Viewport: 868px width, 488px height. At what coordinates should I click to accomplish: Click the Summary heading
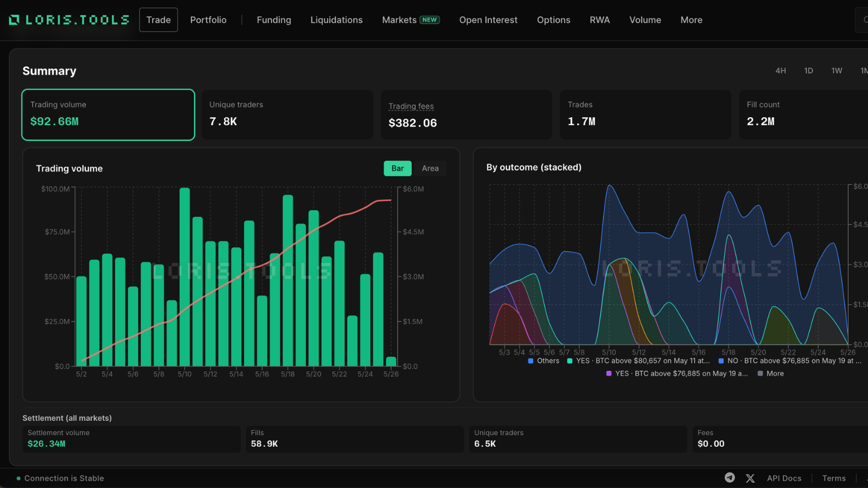[49, 71]
